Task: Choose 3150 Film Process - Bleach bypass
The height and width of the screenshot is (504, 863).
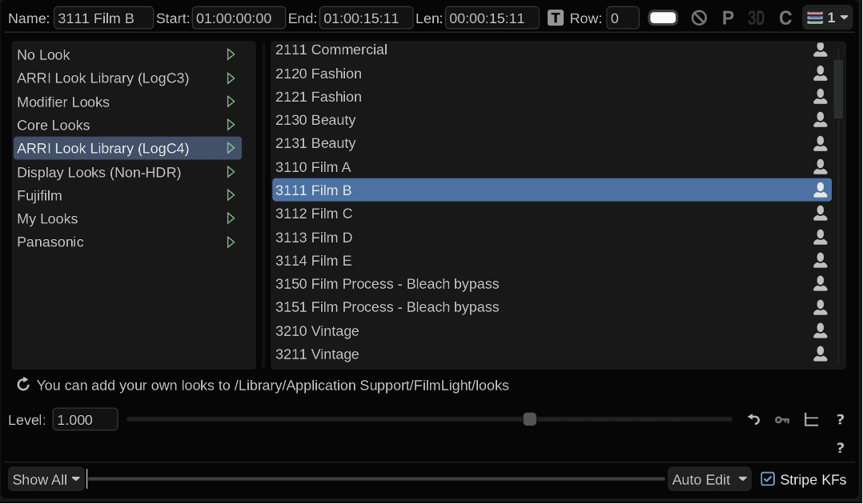Action: point(552,283)
